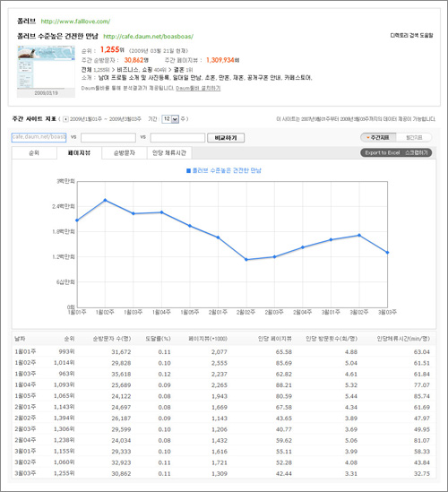Open the site screenshot thumbnail dated 2009.03.19
Screen dimensions: 448x492
pyautogui.click(x=46, y=71)
